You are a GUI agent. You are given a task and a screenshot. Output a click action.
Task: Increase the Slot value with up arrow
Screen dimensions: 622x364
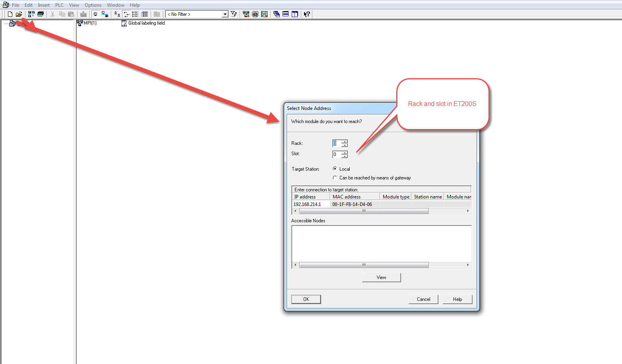tap(345, 152)
